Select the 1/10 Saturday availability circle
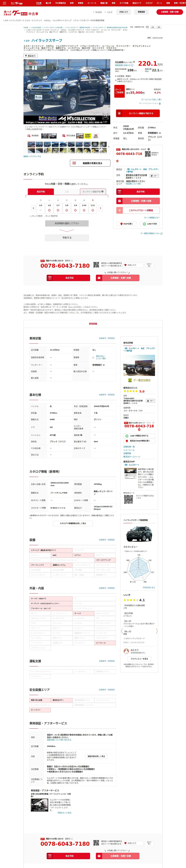Screen dimensions: 186x868 [84, 210]
